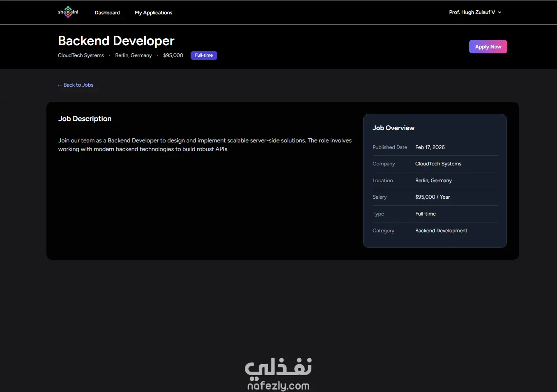Click the sha8alni logo
This screenshot has width=557, height=392.
click(68, 12)
